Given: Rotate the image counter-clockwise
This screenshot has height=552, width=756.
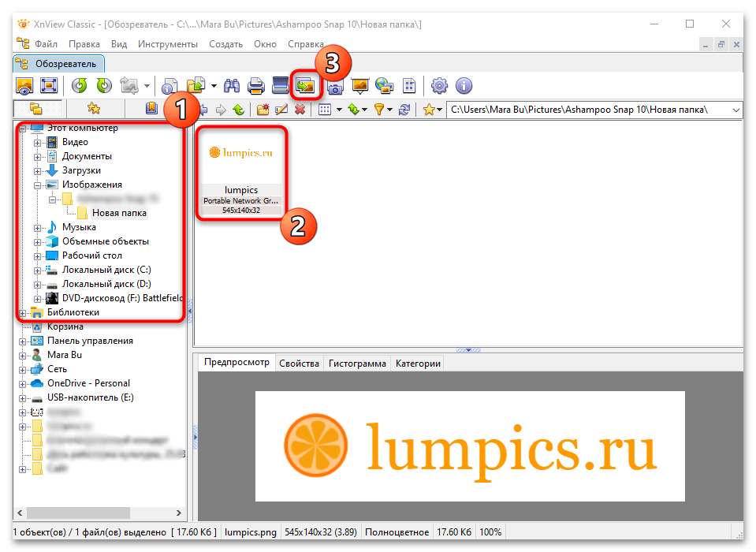Looking at the screenshot, I should click(x=80, y=86).
